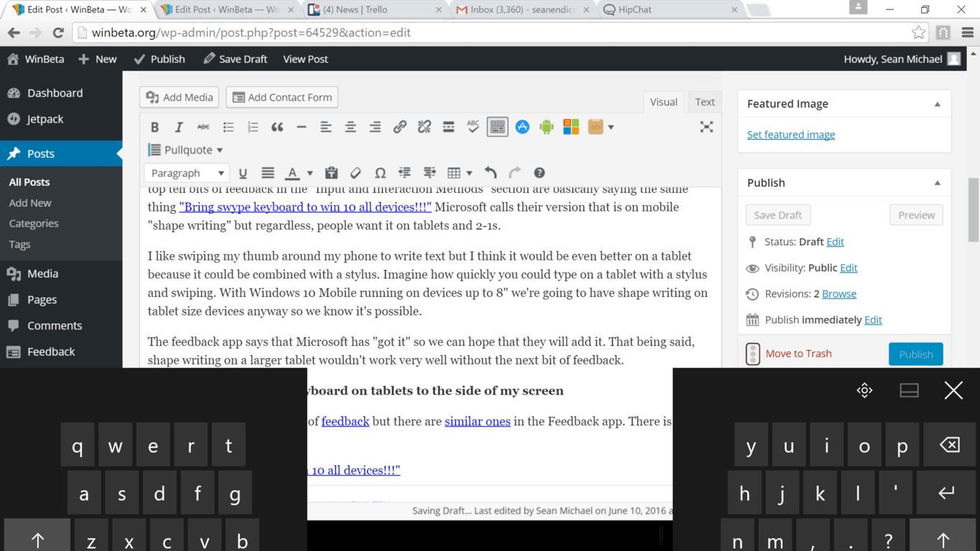The width and height of the screenshot is (980, 551).
Task: Click the Preview button
Action: (916, 215)
